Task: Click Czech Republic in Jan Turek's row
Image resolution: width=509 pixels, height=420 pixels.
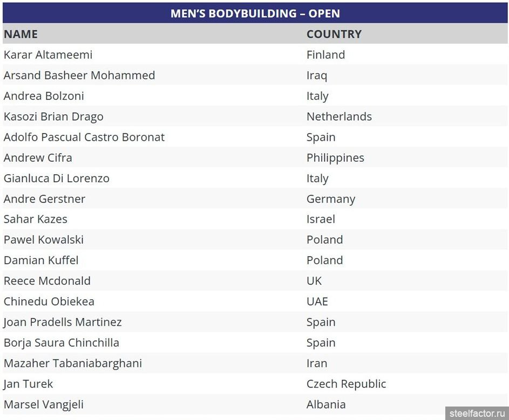Action: point(346,383)
